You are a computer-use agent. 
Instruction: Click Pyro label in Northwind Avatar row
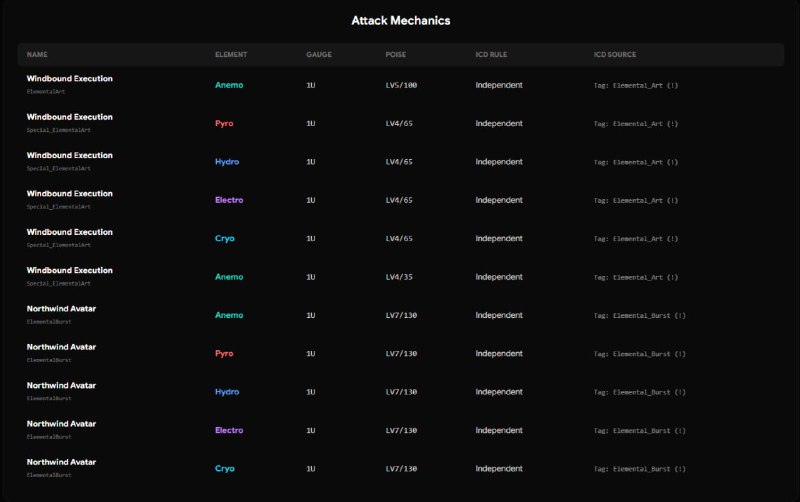click(x=225, y=353)
